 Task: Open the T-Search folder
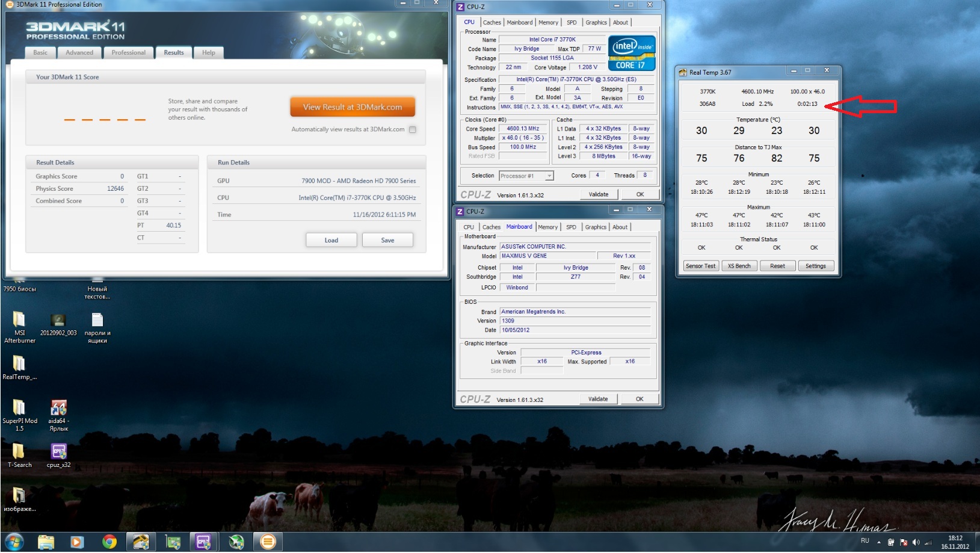click(x=19, y=456)
